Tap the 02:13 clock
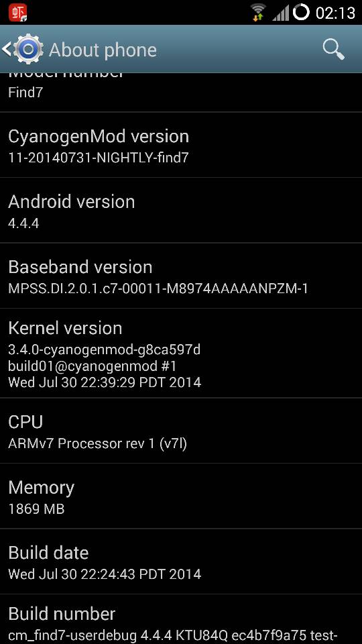The image size is (362, 644). [335, 13]
